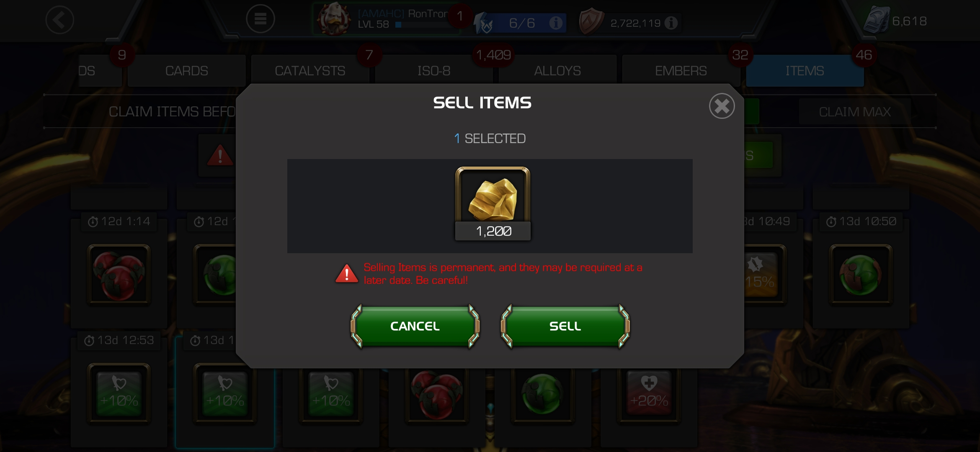The width and height of the screenshot is (980, 452).
Task: Click the energy info icon beside 6/6
Action: [x=556, y=23]
